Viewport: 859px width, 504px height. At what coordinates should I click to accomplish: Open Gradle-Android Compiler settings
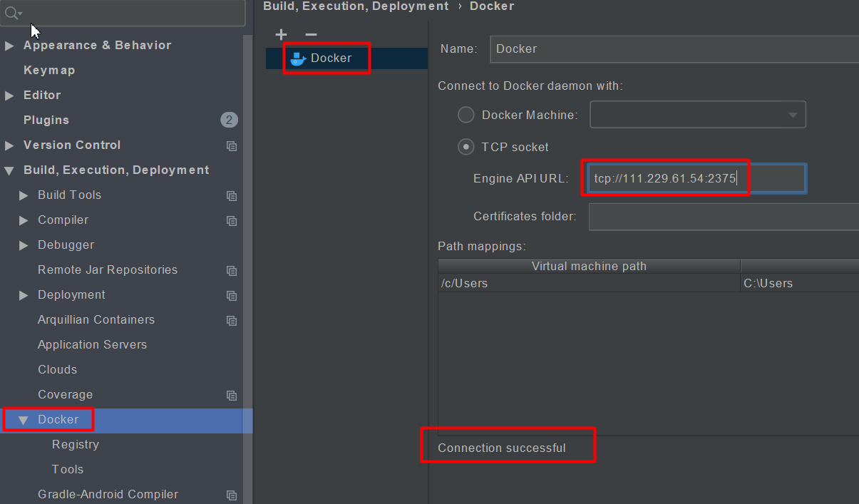(x=108, y=494)
